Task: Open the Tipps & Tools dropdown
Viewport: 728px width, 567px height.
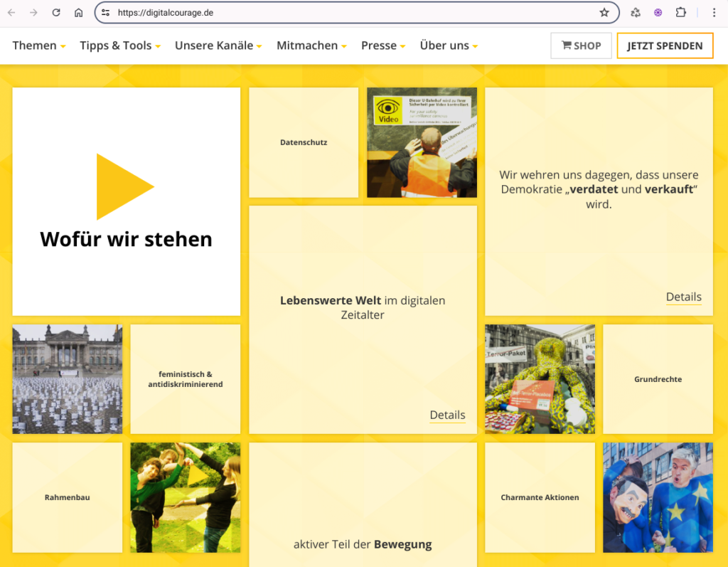Action: coord(120,46)
